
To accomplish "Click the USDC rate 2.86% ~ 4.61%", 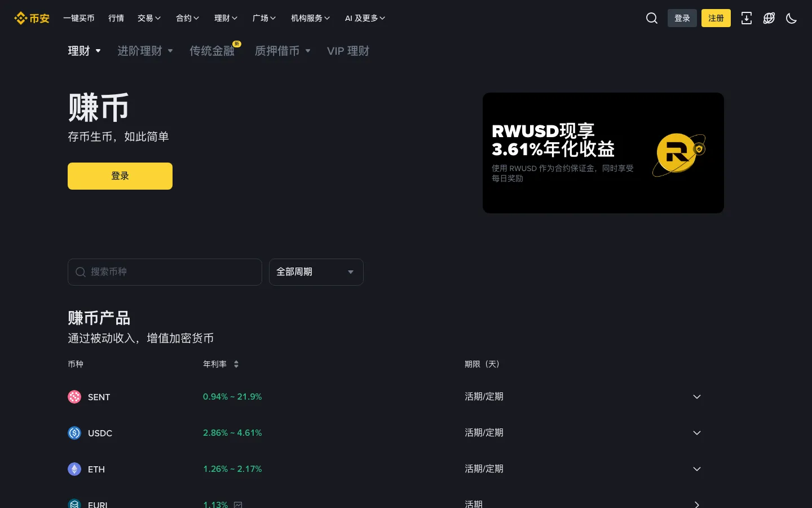I will tap(232, 433).
